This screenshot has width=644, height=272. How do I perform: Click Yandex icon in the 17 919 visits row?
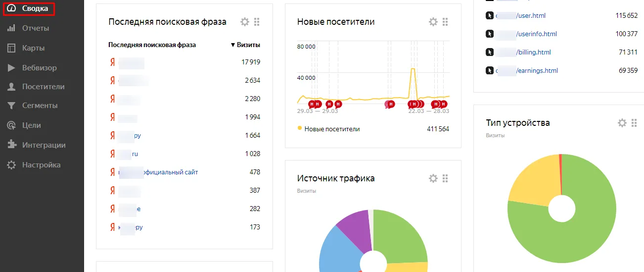click(112, 62)
